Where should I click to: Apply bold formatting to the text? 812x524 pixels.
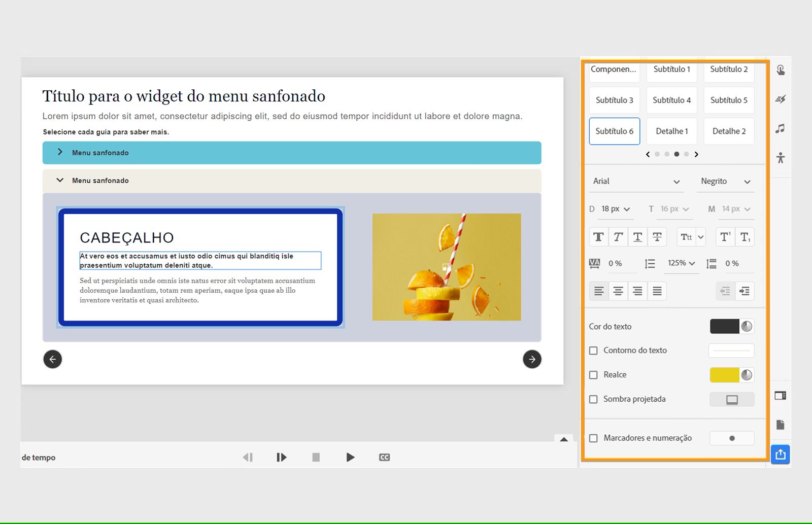coord(598,236)
